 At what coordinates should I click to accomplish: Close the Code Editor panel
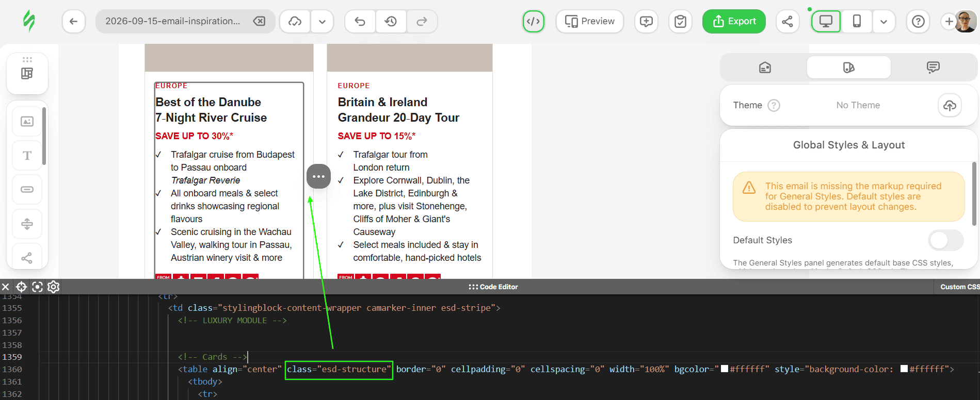6,287
